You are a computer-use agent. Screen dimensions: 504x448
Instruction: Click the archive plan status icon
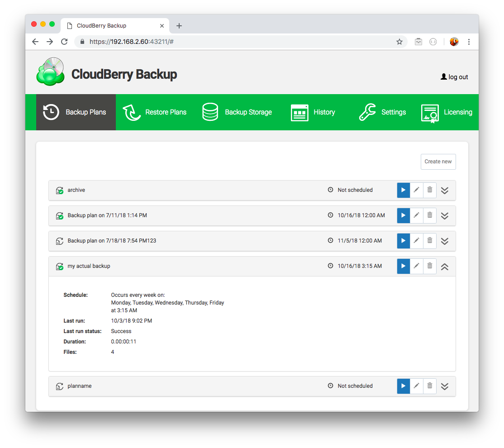tap(60, 191)
